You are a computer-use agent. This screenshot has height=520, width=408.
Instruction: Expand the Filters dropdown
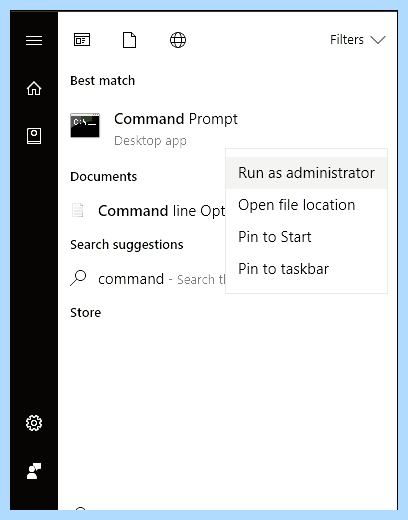point(358,40)
